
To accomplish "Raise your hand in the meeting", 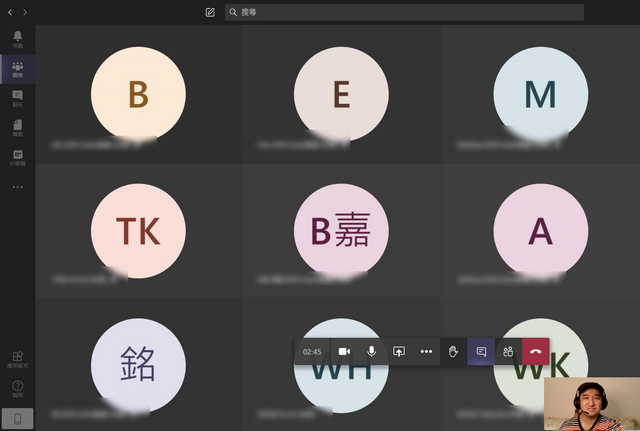I will (453, 352).
